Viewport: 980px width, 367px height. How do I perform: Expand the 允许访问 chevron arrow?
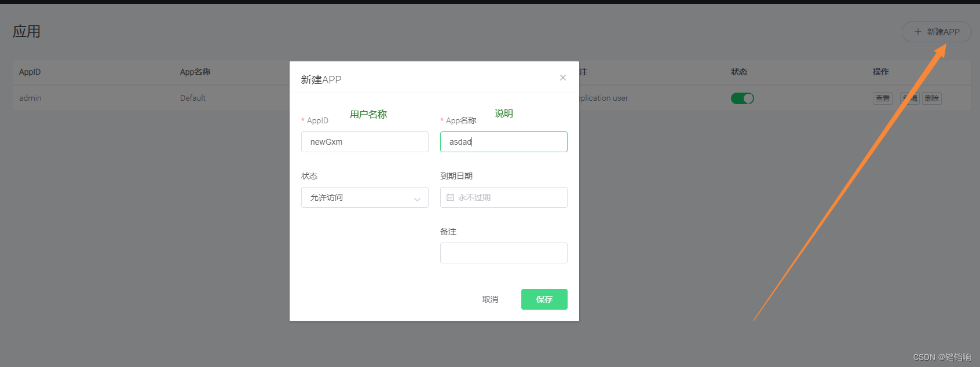(417, 199)
